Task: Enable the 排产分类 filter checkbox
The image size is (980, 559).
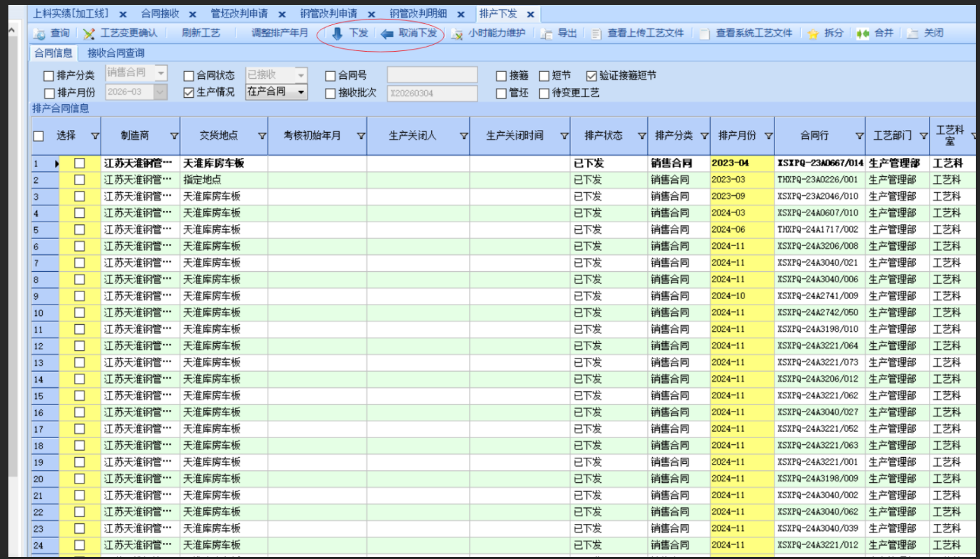Action: click(49, 76)
